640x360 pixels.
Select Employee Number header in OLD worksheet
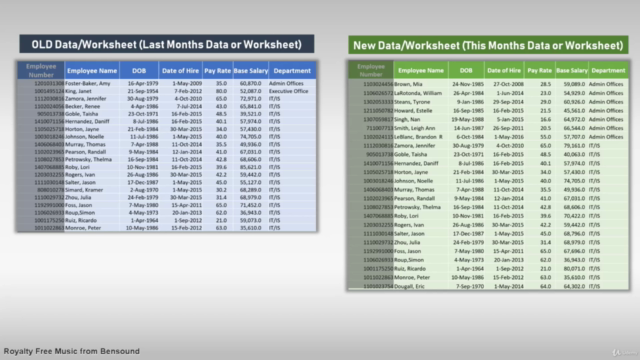click(41, 71)
